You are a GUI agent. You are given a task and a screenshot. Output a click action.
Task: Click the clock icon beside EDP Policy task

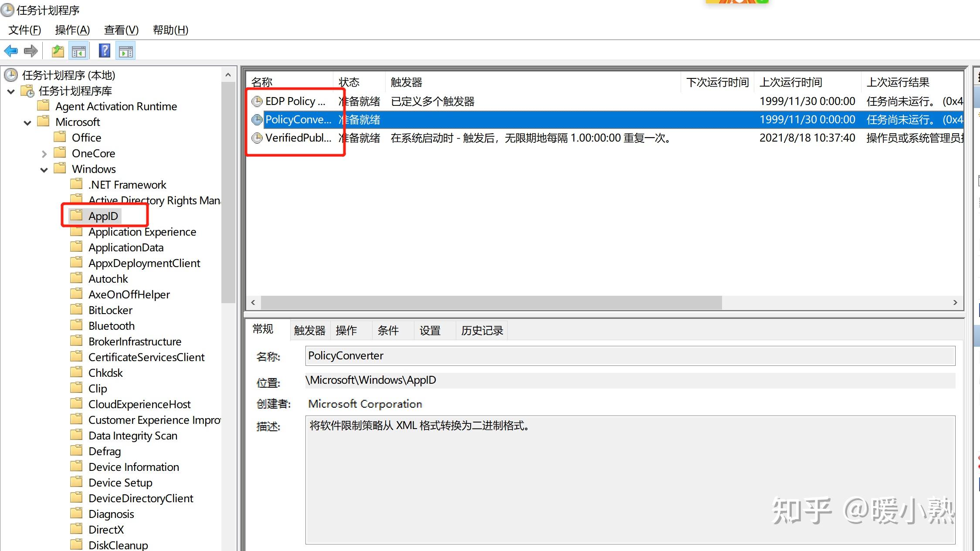point(257,101)
